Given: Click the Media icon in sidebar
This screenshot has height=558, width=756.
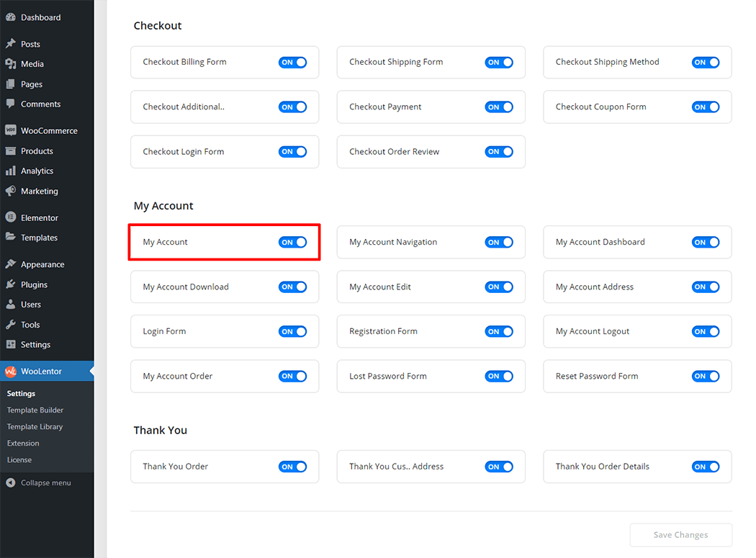Looking at the screenshot, I should [11, 64].
